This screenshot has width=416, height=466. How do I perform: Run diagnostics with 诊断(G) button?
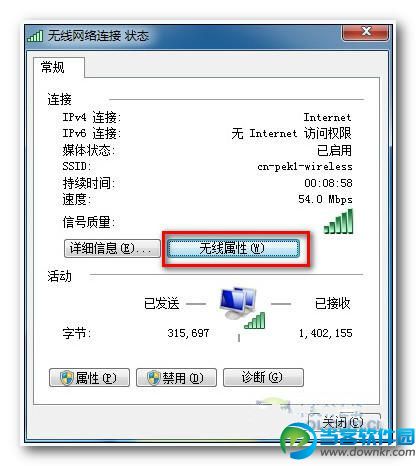pyautogui.click(x=263, y=377)
